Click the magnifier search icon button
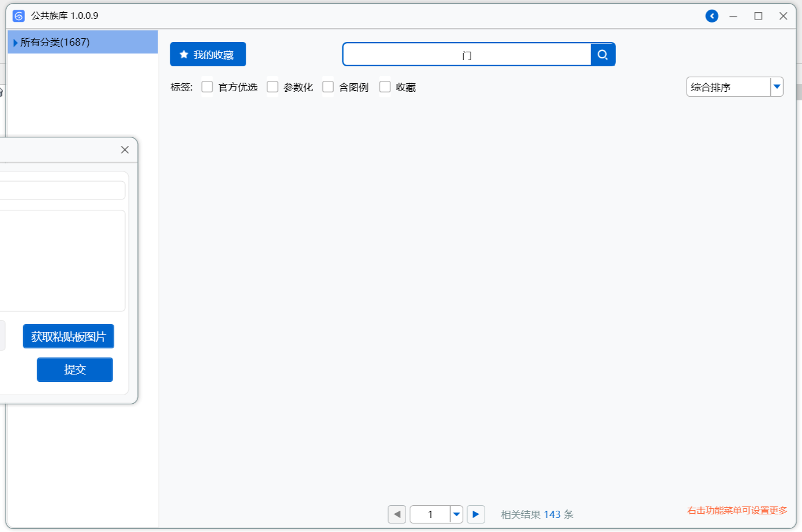Image resolution: width=802 pixels, height=532 pixels. click(x=603, y=55)
